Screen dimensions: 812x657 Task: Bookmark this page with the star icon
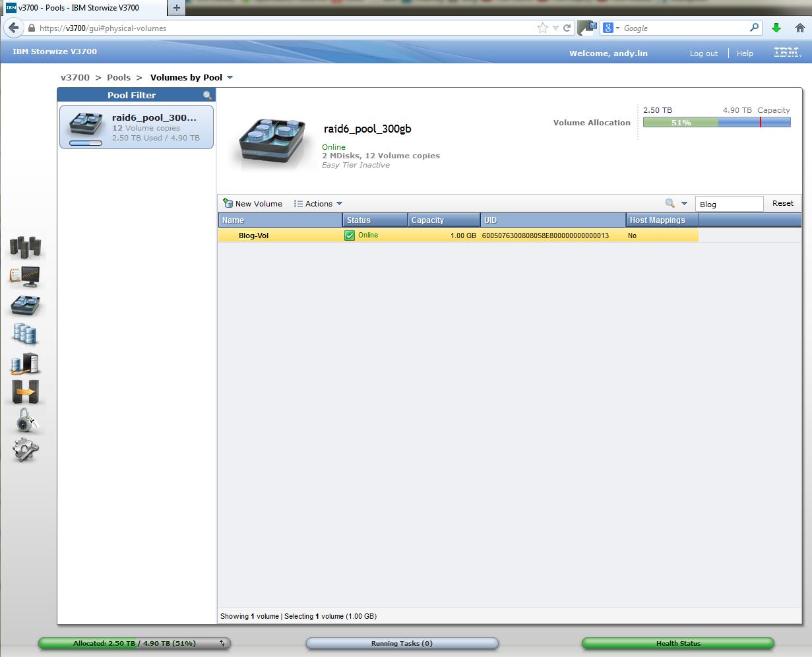(x=543, y=28)
